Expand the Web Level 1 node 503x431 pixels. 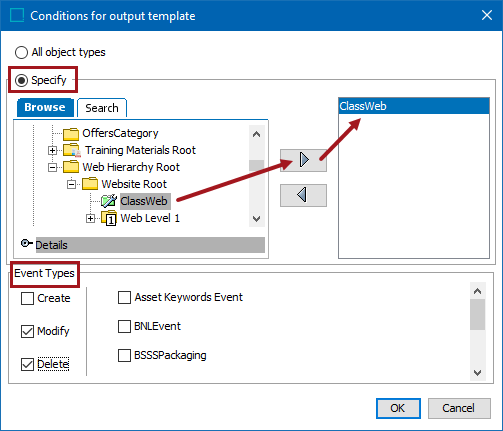90,219
